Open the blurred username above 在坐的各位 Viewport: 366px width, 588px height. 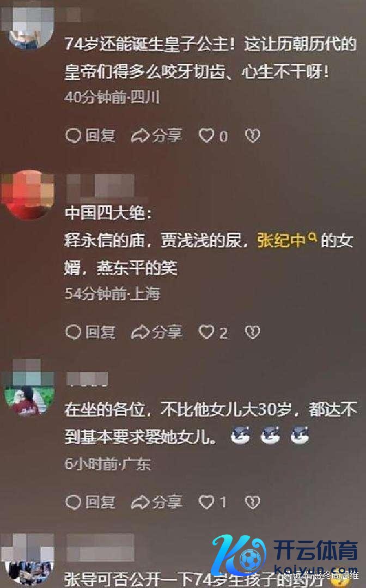coord(87,379)
